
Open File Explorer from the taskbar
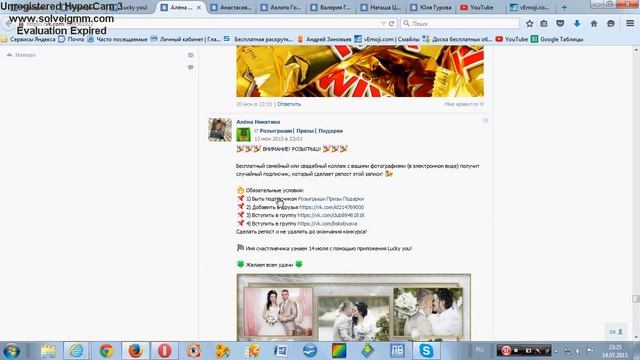[x=48, y=351]
